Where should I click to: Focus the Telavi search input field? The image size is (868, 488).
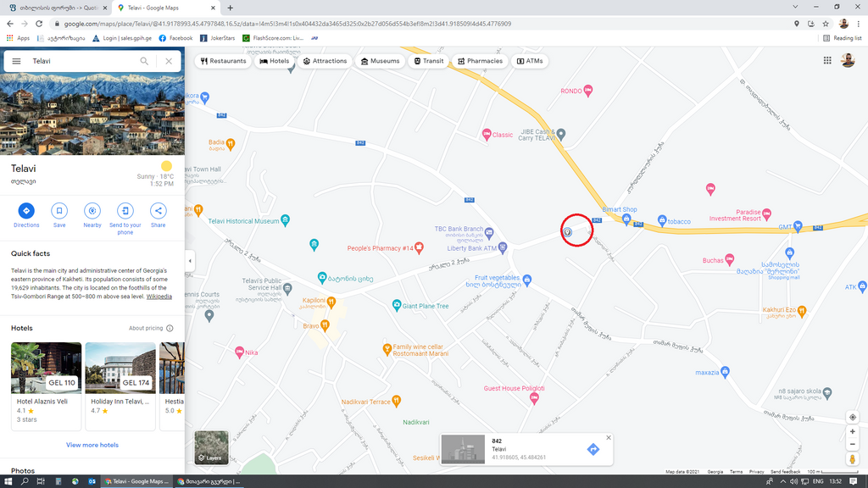coord(82,61)
